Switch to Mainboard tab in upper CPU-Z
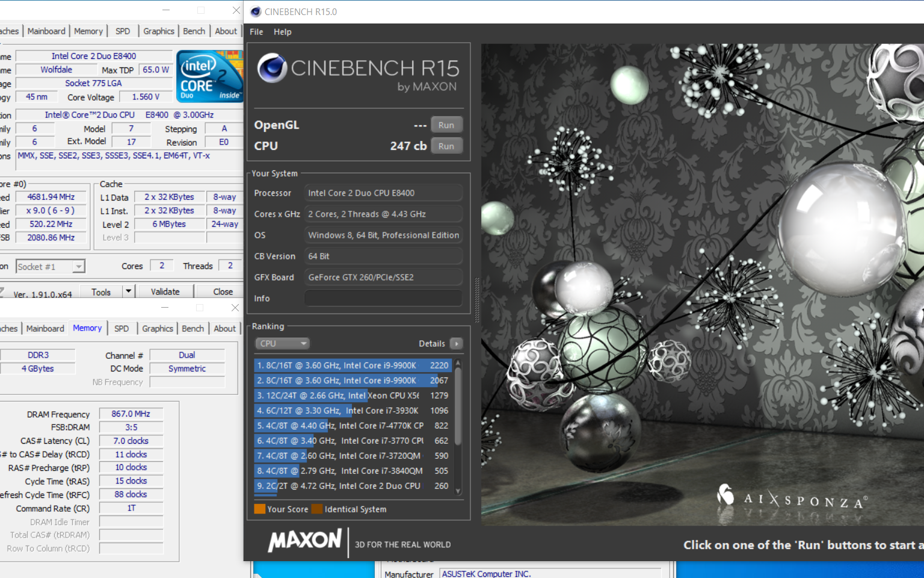 pos(46,31)
